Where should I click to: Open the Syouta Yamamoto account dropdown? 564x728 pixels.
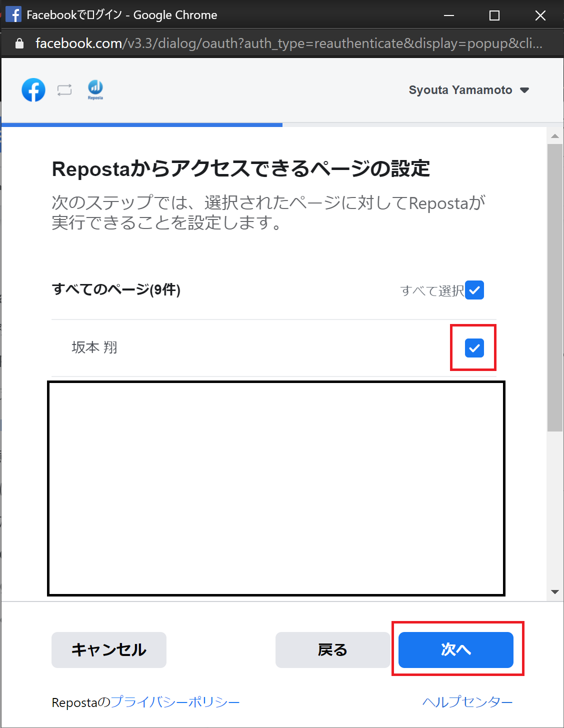tap(468, 90)
